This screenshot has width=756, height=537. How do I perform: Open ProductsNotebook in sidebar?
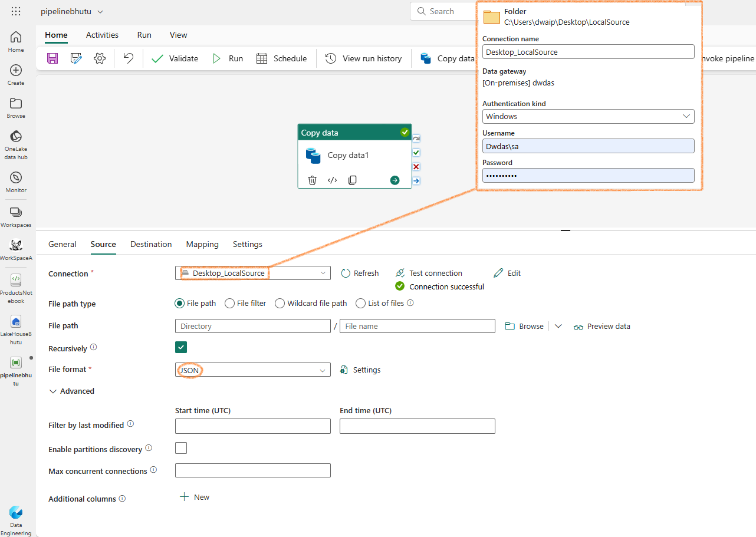(16, 288)
